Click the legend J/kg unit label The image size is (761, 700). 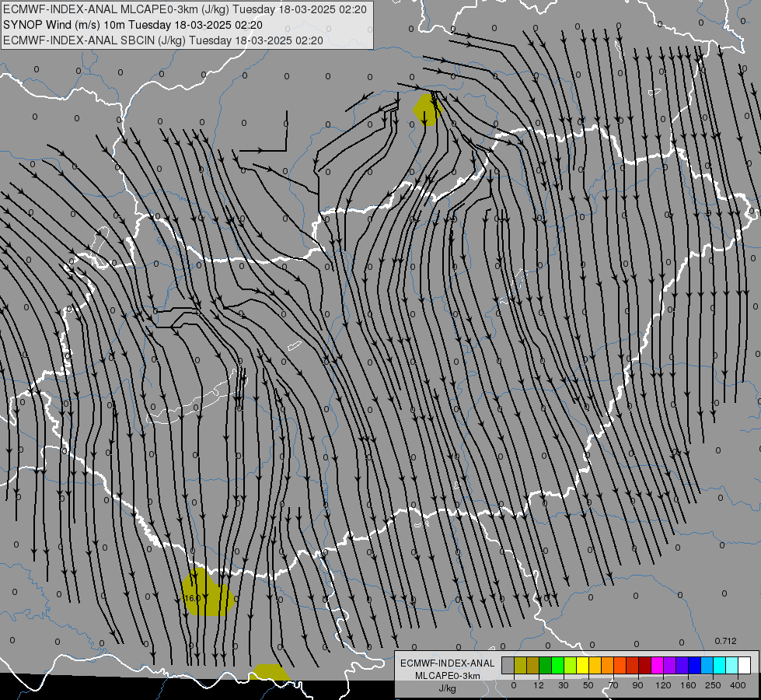point(447,688)
